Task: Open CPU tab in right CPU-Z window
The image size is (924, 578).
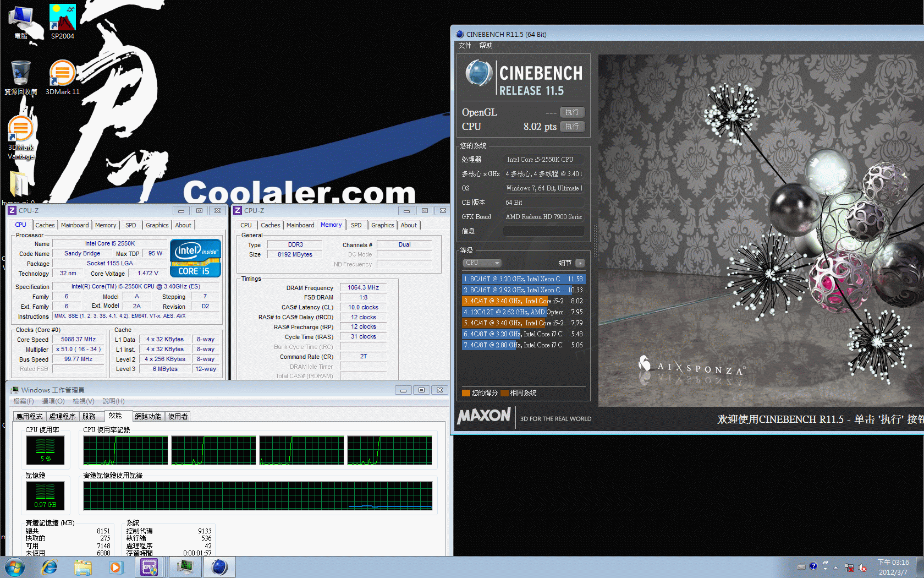Action: (246, 225)
